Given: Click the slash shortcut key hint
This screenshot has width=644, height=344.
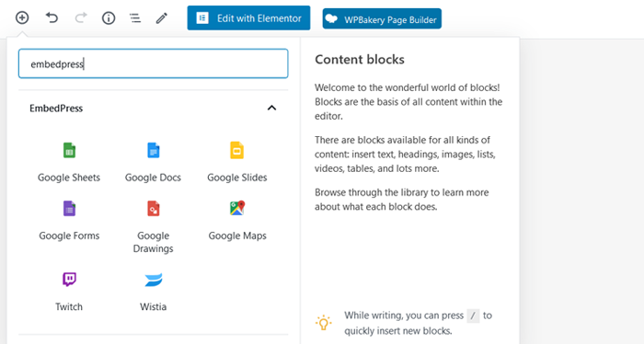Looking at the screenshot, I should pos(473,315).
